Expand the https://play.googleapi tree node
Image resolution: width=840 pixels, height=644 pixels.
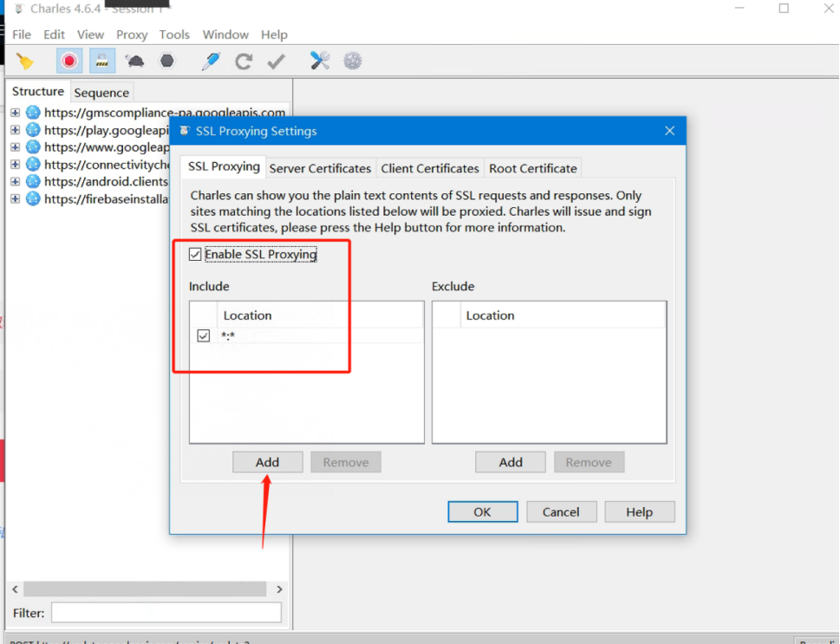tap(15, 130)
